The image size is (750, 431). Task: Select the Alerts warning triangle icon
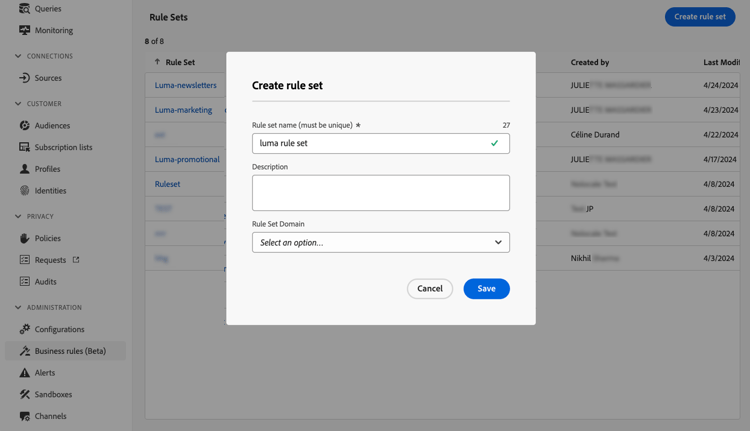25,373
